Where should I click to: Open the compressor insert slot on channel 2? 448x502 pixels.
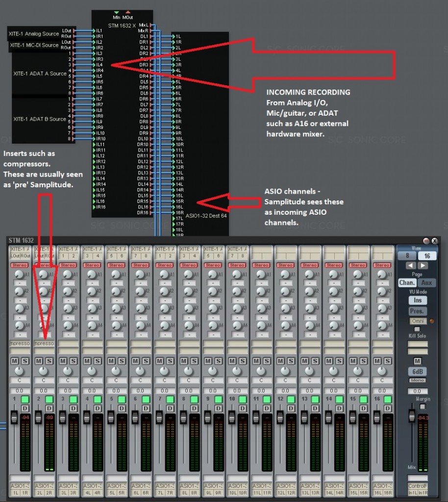(44, 343)
